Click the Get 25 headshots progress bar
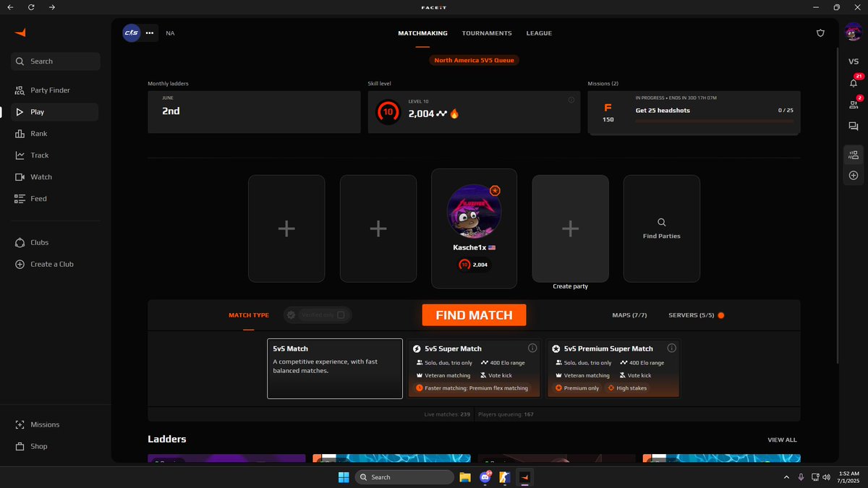The width and height of the screenshot is (868, 488). click(x=714, y=121)
